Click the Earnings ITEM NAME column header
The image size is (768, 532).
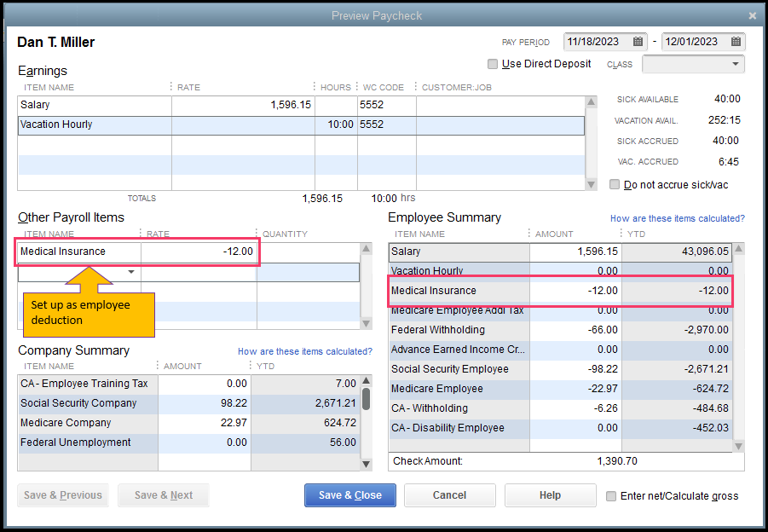49,87
